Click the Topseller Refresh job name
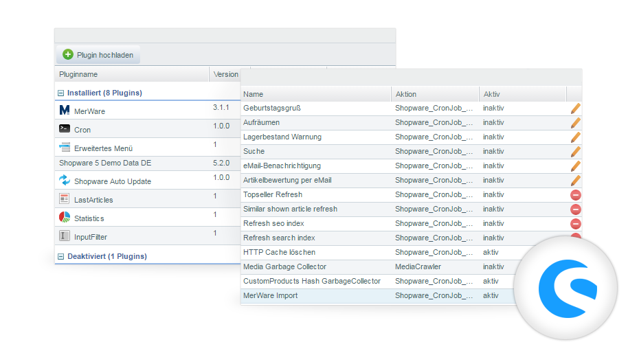639x364 pixels. click(x=273, y=194)
